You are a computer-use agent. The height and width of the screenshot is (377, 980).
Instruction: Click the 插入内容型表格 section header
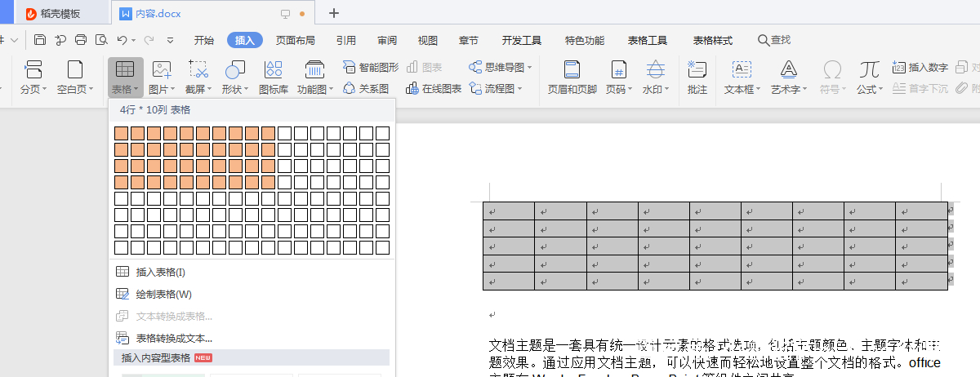tap(252, 357)
